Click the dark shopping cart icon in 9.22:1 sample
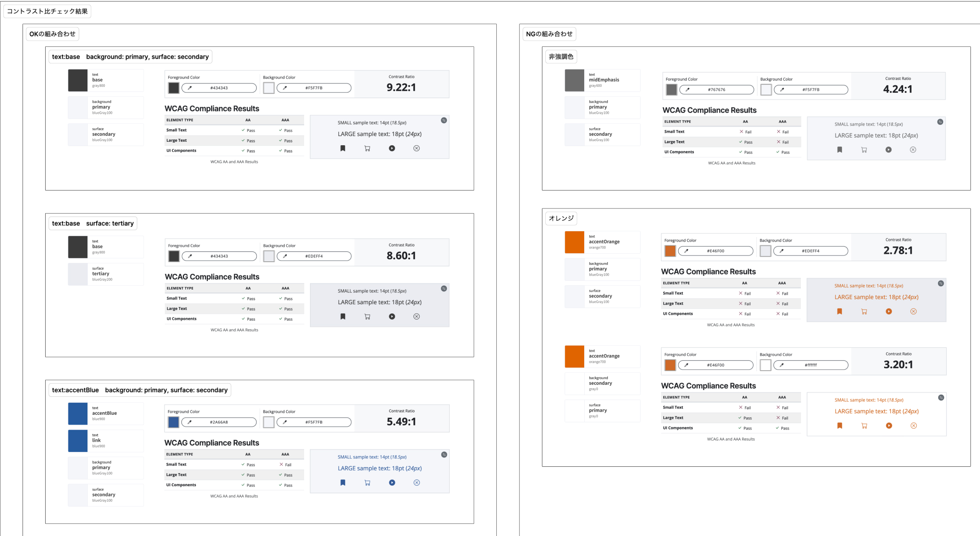The height and width of the screenshot is (536, 980). (x=367, y=149)
